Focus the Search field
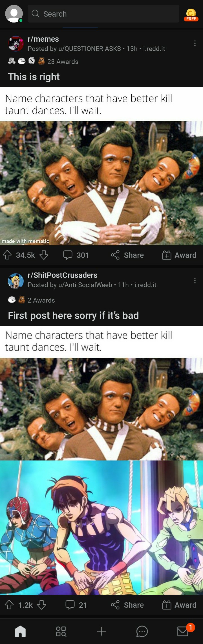This screenshot has height=644, width=203. click(103, 14)
